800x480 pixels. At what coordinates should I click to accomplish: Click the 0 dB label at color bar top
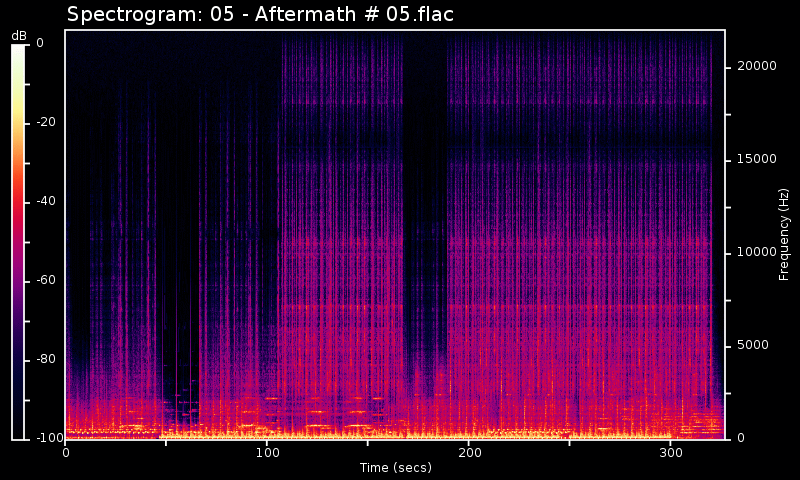point(39,43)
